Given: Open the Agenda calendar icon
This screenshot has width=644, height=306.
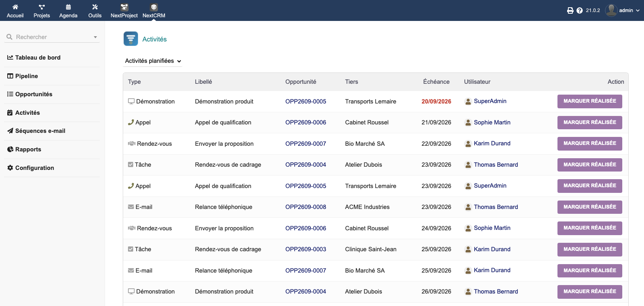Looking at the screenshot, I should click(68, 7).
